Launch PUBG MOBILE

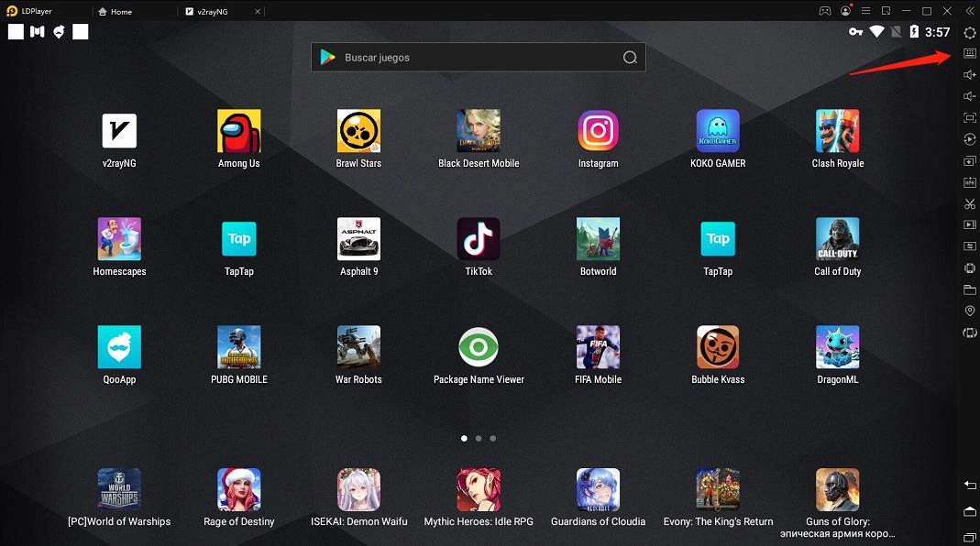(x=238, y=346)
